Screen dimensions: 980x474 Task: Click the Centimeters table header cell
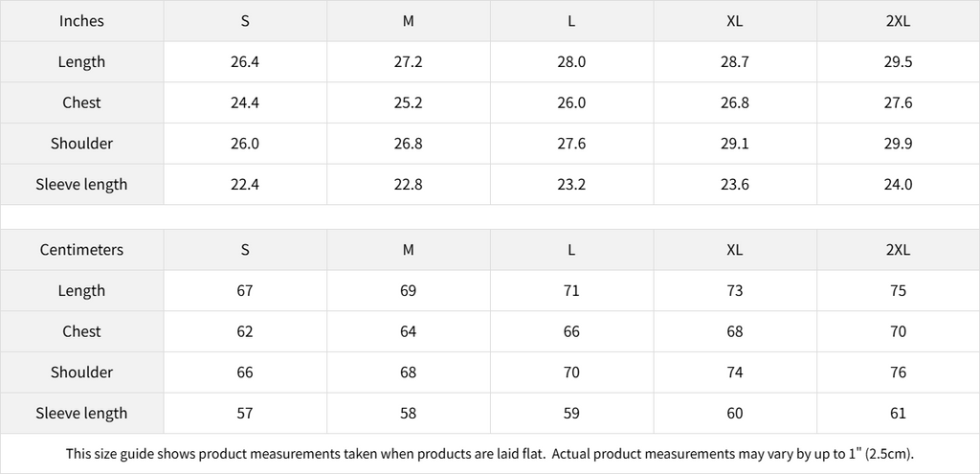[81, 250]
